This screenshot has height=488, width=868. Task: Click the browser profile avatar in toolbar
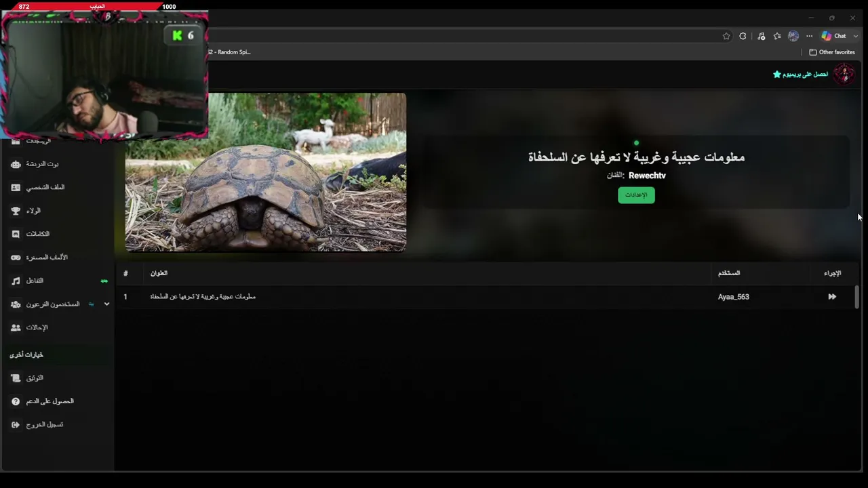click(x=793, y=36)
